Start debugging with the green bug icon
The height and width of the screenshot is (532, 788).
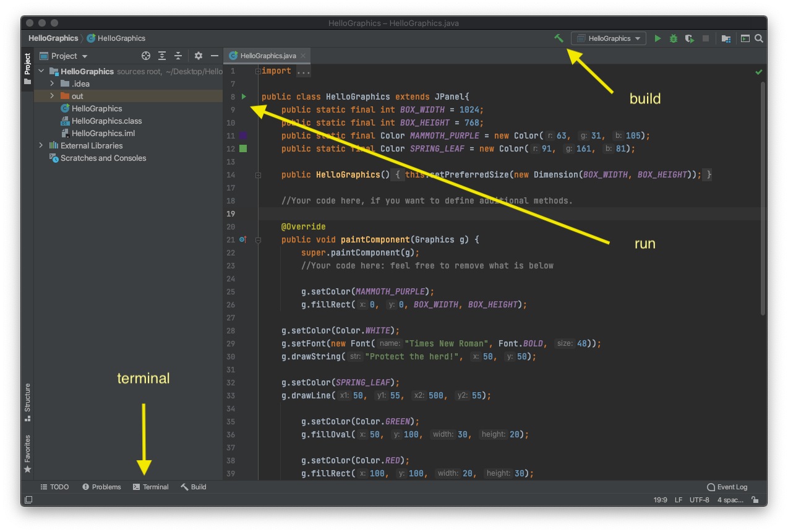674,38
